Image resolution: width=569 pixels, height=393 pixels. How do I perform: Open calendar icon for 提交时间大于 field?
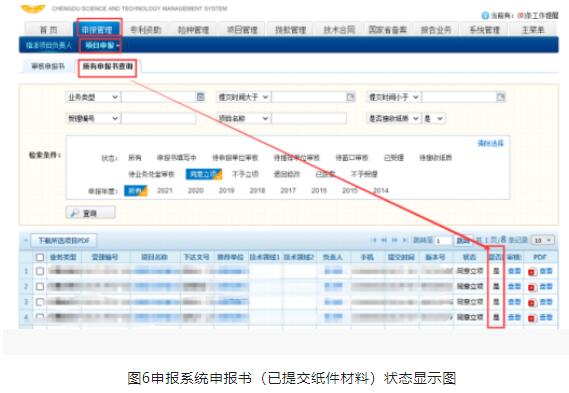pyautogui.click(x=351, y=97)
